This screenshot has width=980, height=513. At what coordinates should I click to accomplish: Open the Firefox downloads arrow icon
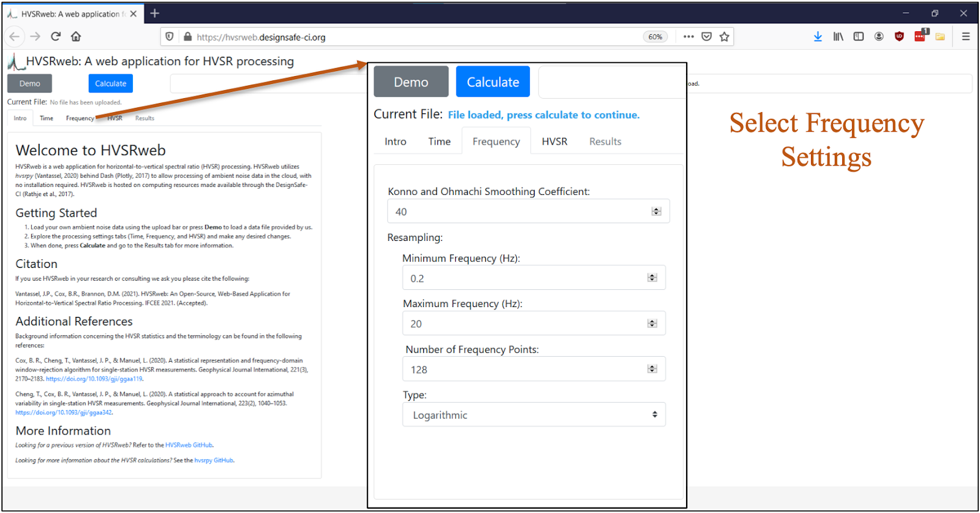point(818,37)
